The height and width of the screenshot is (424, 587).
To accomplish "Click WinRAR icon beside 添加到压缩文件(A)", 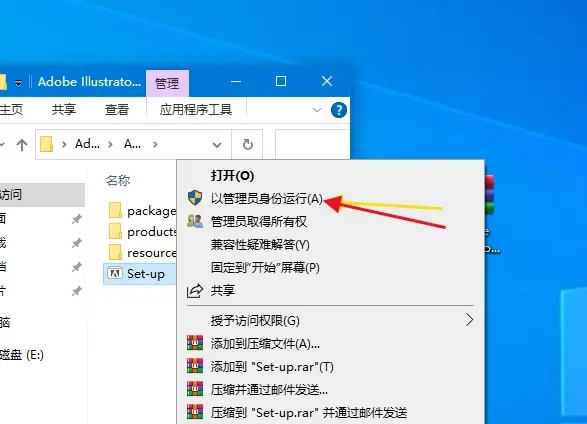I will click(x=195, y=342).
